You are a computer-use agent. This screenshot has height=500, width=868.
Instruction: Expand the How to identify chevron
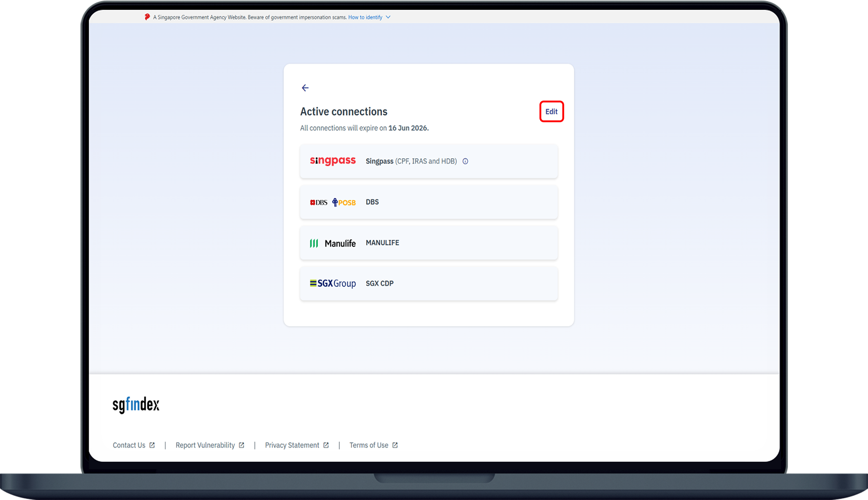pyautogui.click(x=388, y=17)
